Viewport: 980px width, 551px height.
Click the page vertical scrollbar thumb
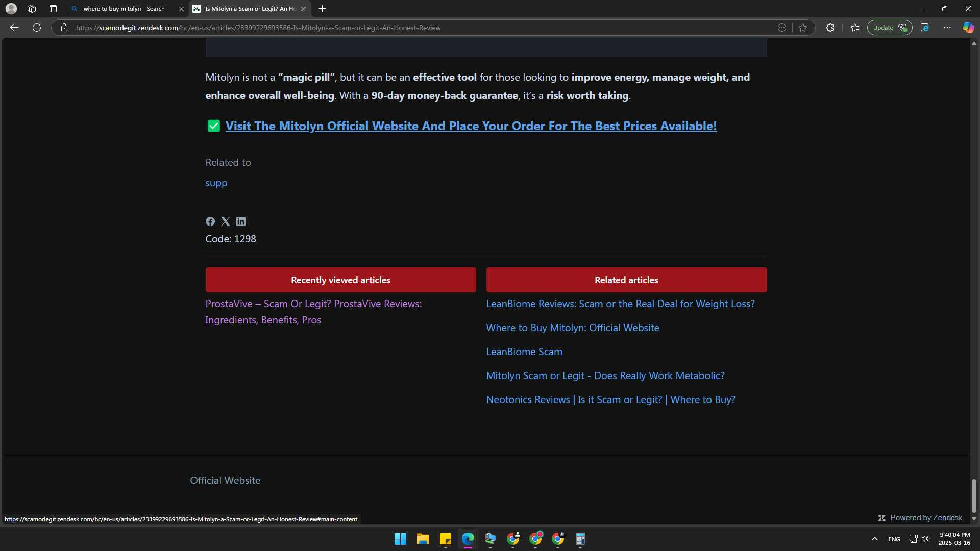click(974, 495)
